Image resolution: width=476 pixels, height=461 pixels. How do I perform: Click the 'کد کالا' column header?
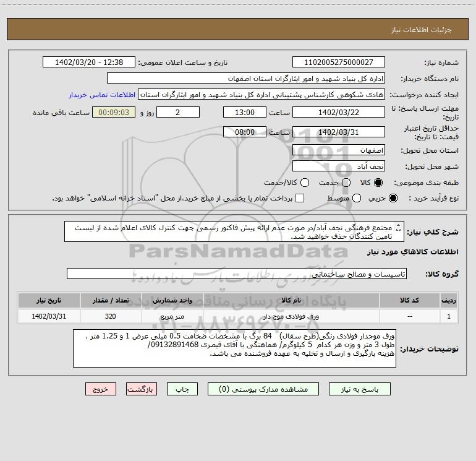click(409, 301)
